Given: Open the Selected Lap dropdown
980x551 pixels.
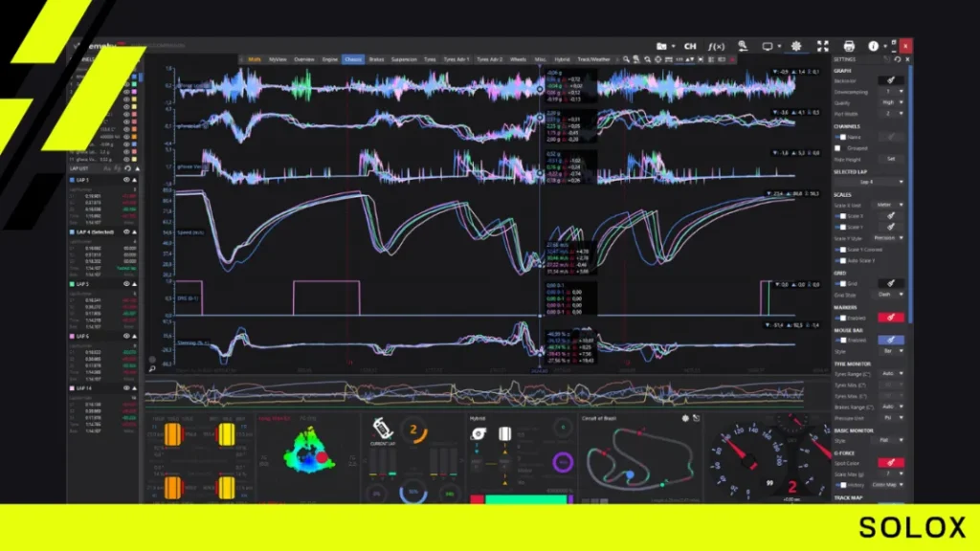Looking at the screenshot, I should 869,182.
